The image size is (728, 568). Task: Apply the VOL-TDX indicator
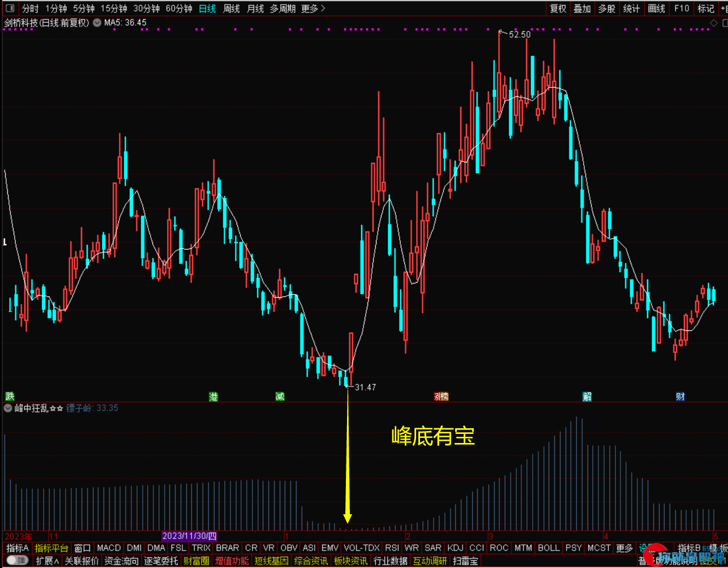[362, 548]
